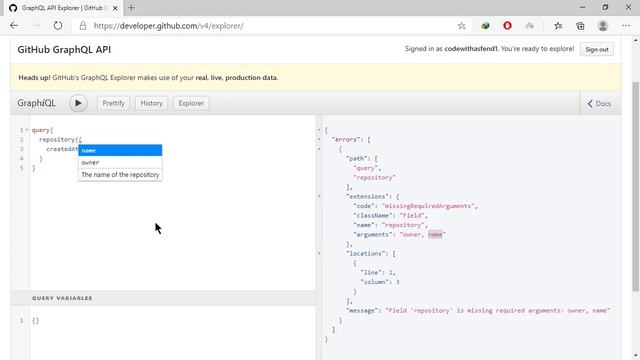Expand the Docs sidebar
The height and width of the screenshot is (360, 640).
[599, 104]
